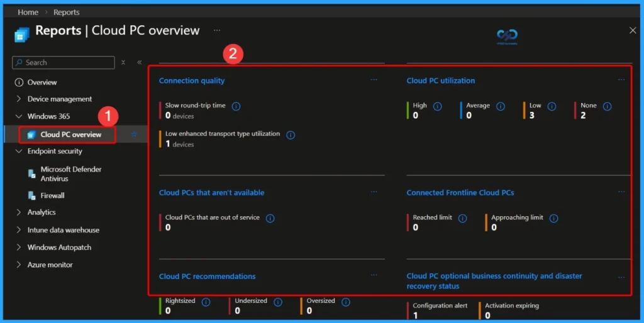
Task: Show info for None utilization
Action: coord(607,106)
